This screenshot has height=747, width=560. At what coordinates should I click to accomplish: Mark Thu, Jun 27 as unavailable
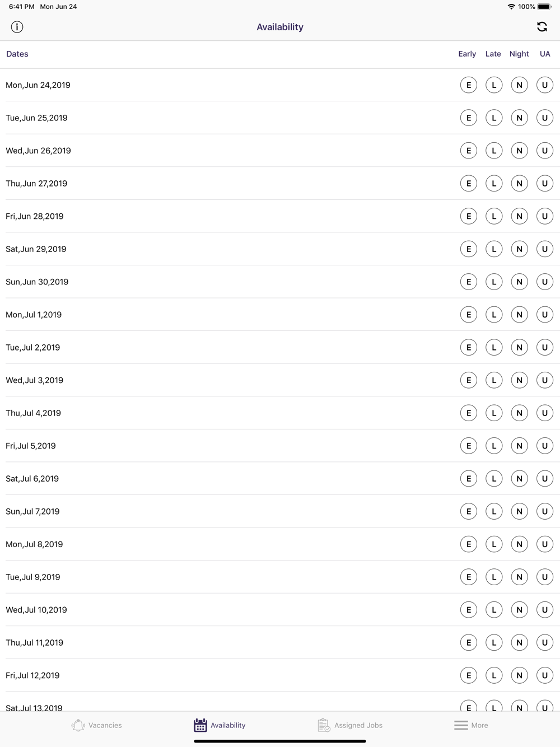coord(545,183)
